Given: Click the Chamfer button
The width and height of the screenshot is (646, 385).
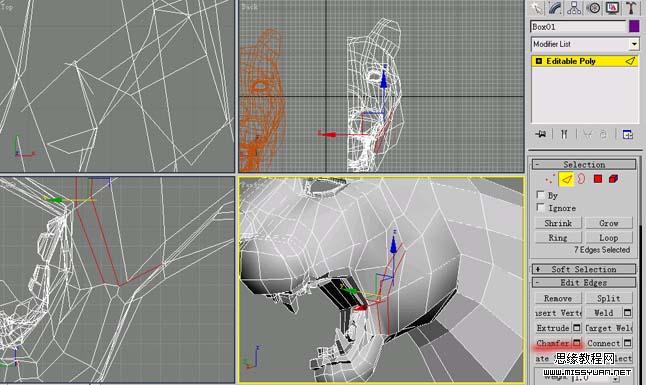Looking at the screenshot, I should coord(553,343).
